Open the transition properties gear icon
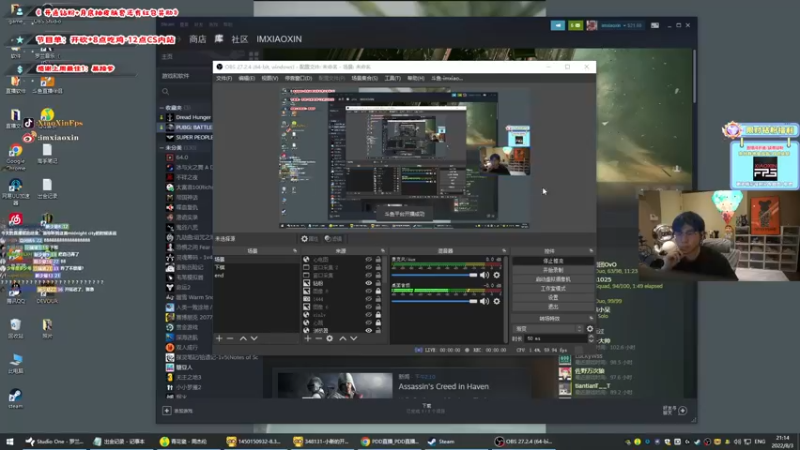Image resolution: width=800 pixels, height=450 pixels. [x=590, y=329]
